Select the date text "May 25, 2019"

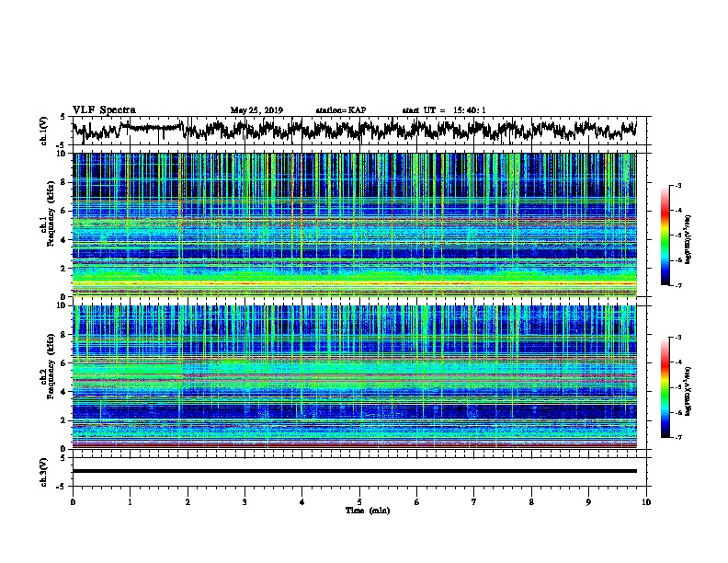(256, 110)
